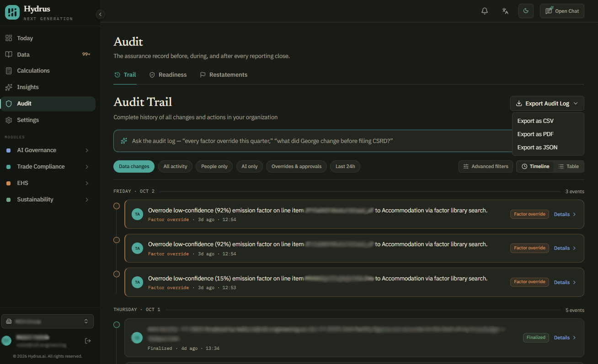Choose Export as CSV
The height and width of the screenshot is (364, 598).
click(x=548, y=121)
